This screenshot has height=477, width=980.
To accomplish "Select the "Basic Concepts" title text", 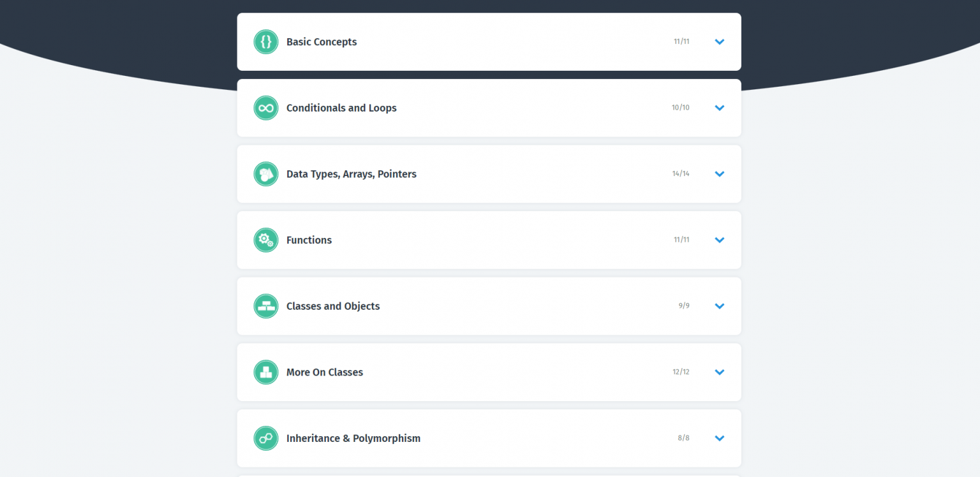I will coord(322,42).
